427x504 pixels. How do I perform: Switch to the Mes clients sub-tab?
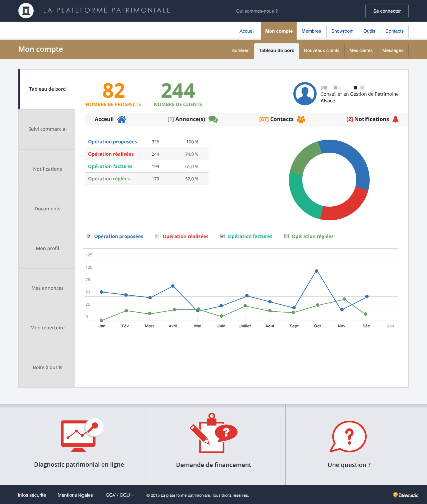(361, 50)
